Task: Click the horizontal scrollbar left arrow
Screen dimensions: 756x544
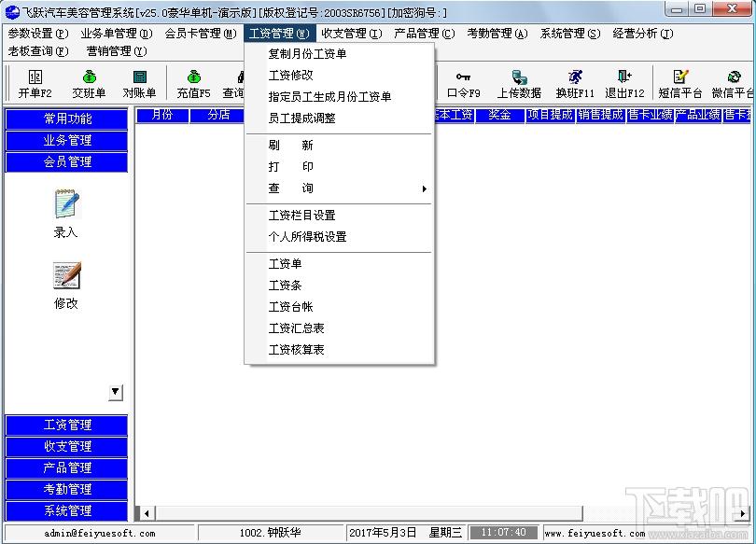Action: 147,513
